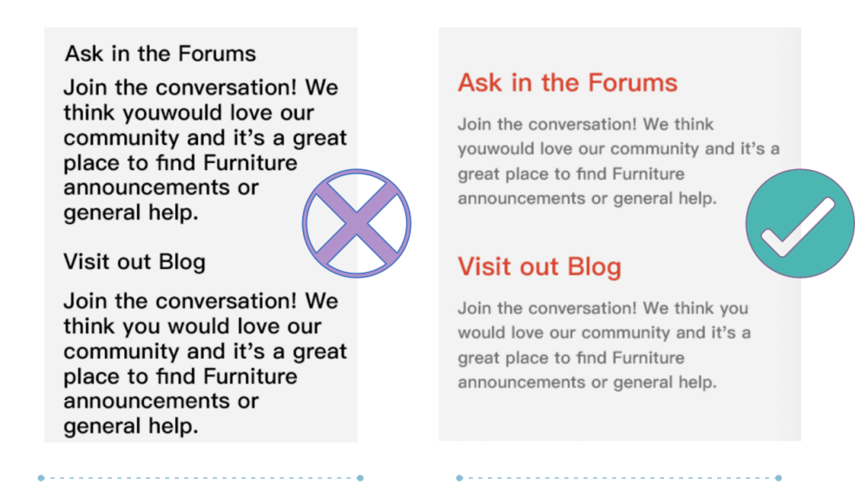The image size is (868, 493).
Task: Click gray paragraph under red 'Ask in the Forums'
Action: click(x=619, y=161)
